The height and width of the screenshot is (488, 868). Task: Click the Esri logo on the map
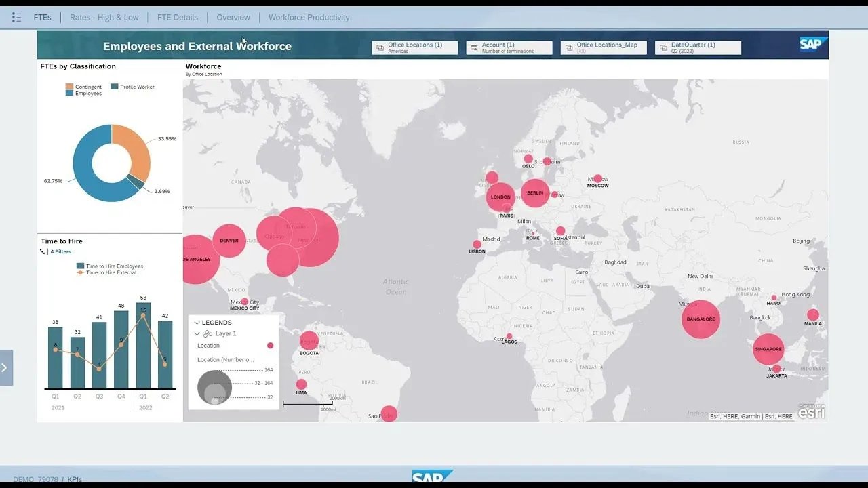(811, 411)
